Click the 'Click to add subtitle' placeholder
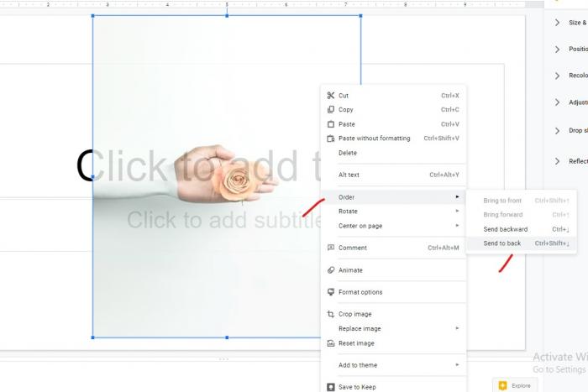This screenshot has width=588, height=392. tap(223, 220)
